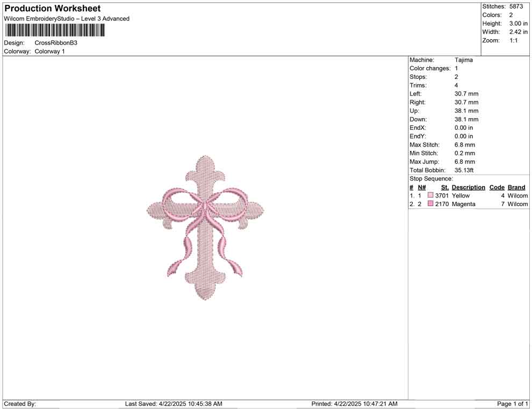The image size is (532, 409).
Task: Select the Description column header
Action: (468, 187)
